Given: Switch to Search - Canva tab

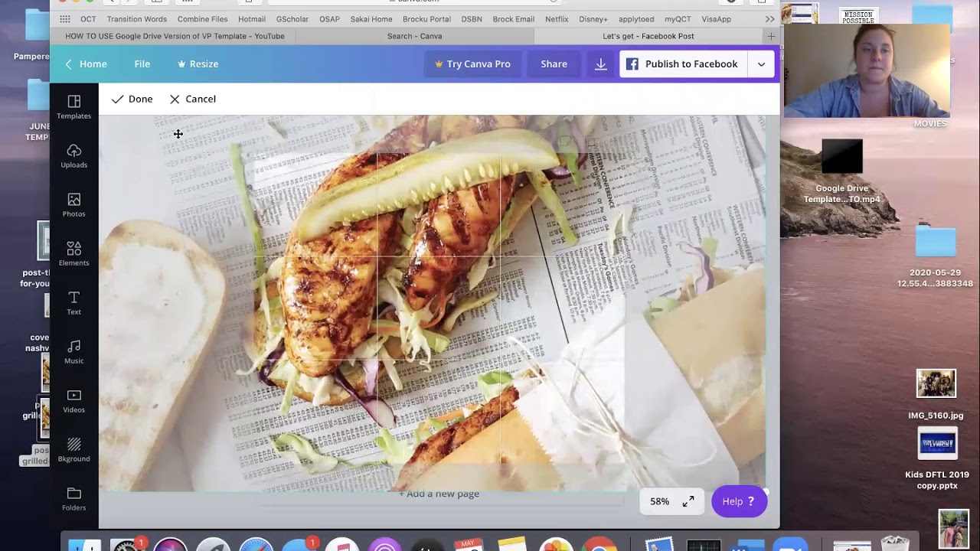Looking at the screenshot, I should click(414, 36).
